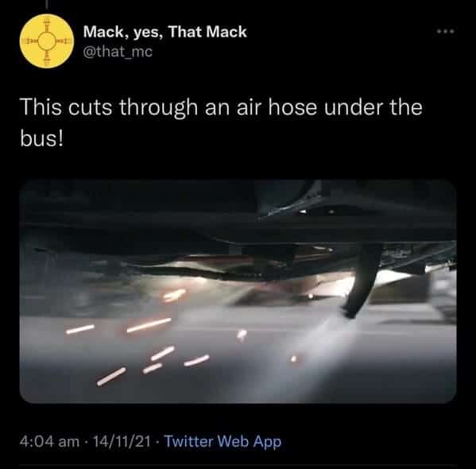Open the yellow circular profile avatar
The image size is (476, 469).
click(46, 41)
